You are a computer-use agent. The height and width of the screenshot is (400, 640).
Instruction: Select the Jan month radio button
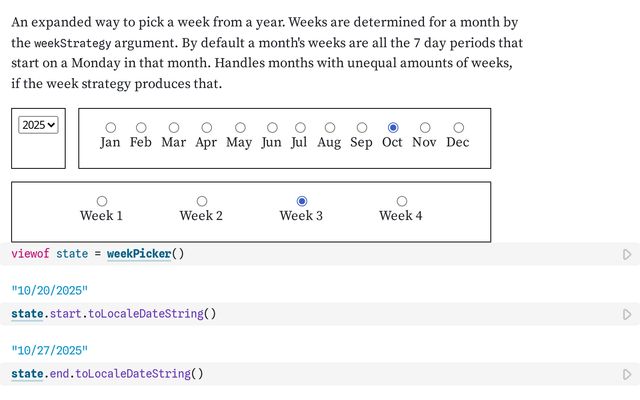[110, 128]
